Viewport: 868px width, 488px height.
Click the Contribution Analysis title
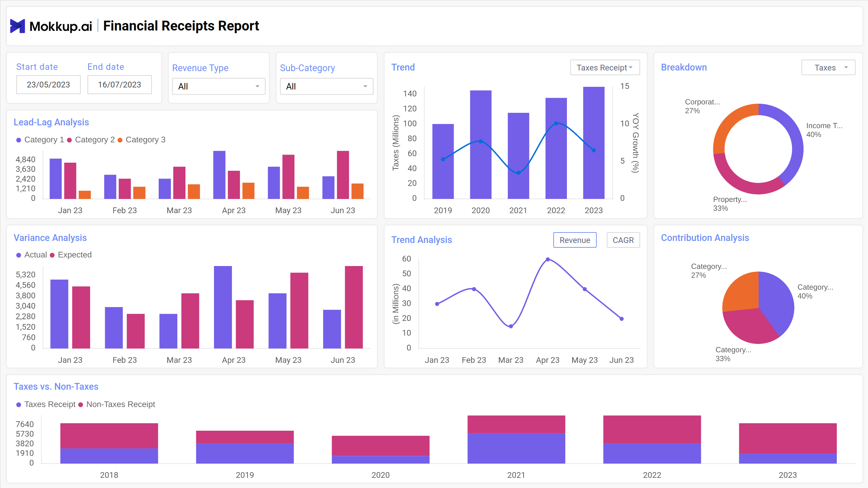coord(705,238)
